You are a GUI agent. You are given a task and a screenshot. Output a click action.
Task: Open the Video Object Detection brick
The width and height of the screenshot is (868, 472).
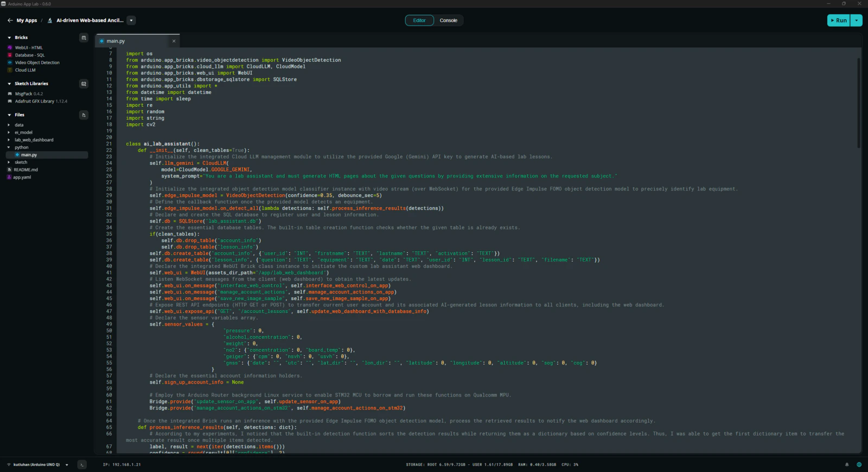(x=37, y=63)
